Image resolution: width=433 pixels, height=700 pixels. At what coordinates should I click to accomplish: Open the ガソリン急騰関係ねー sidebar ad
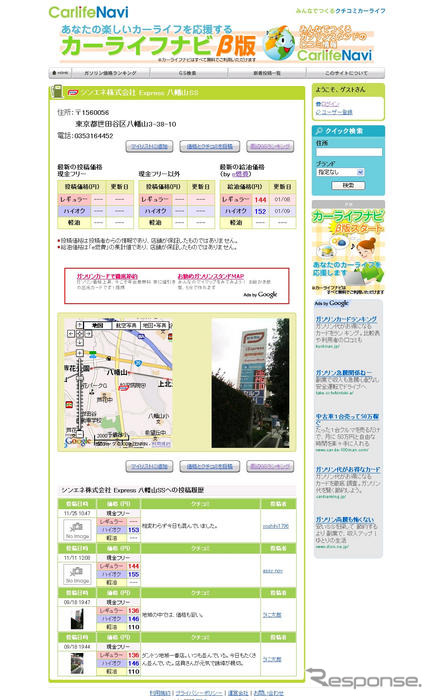(344, 372)
